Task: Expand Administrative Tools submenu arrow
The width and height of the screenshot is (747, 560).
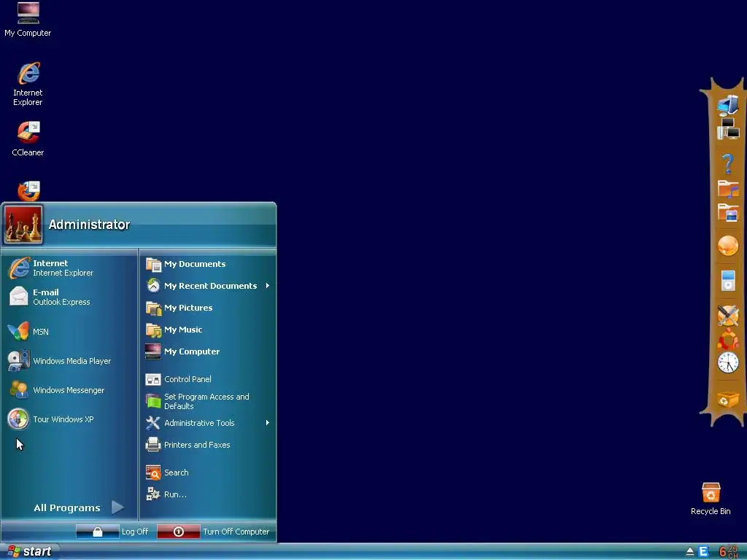Action: (x=268, y=423)
